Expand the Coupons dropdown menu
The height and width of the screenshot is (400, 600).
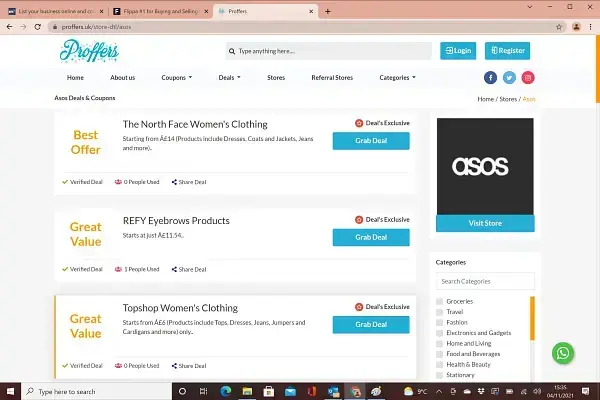click(176, 78)
